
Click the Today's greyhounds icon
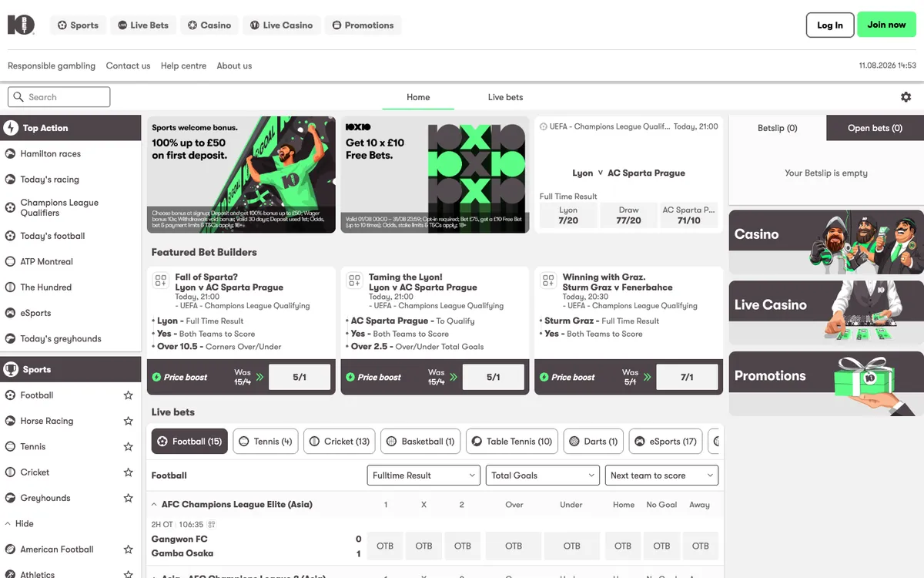tap(10, 338)
